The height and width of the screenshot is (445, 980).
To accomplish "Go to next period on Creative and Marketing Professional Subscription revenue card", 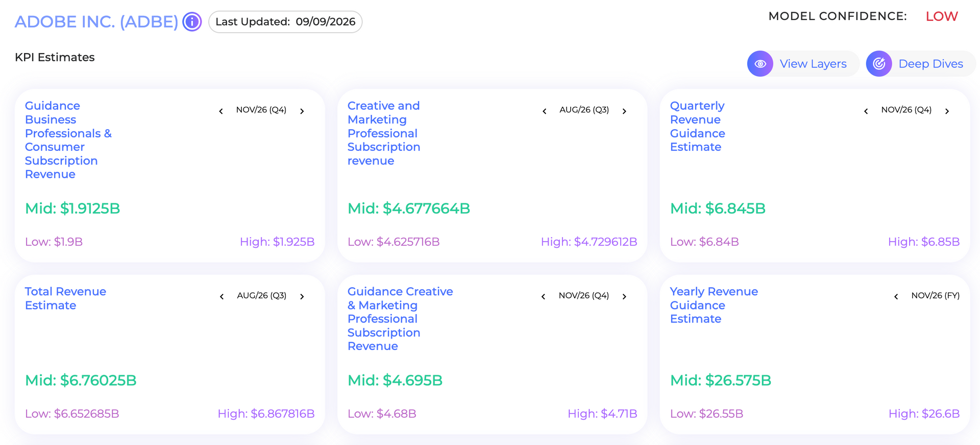I will (x=624, y=111).
